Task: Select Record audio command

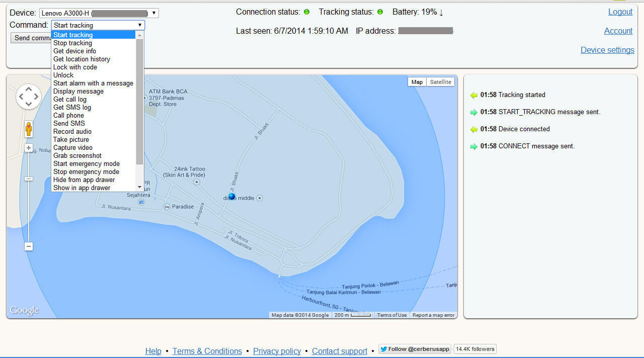Action: [x=94, y=131]
